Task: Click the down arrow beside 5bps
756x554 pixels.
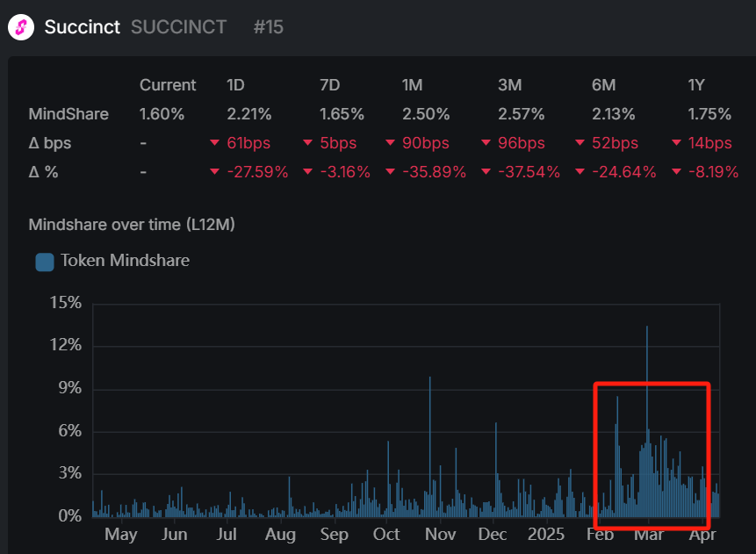Action: [x=307, y=143]
